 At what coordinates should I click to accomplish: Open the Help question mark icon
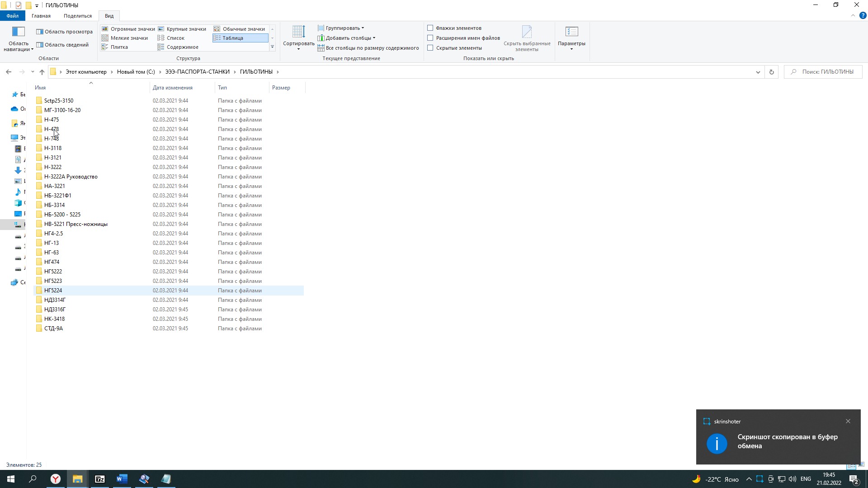pyautogui.click(x=863, y=15)
